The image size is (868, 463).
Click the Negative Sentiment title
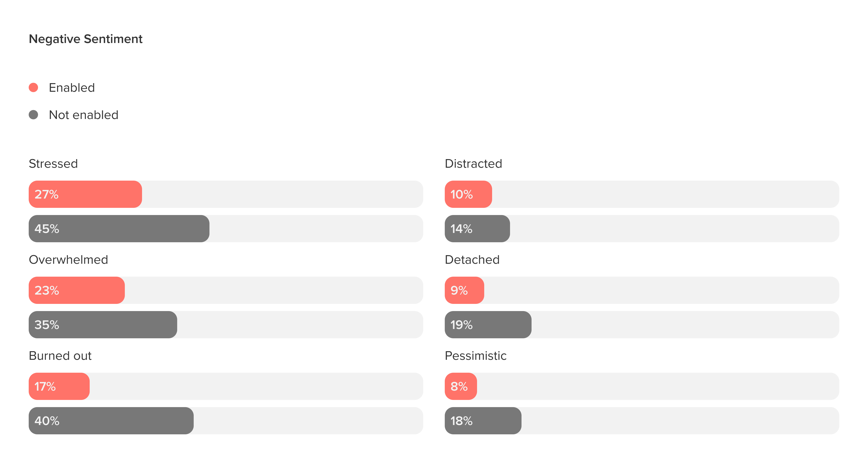point(86,39)
